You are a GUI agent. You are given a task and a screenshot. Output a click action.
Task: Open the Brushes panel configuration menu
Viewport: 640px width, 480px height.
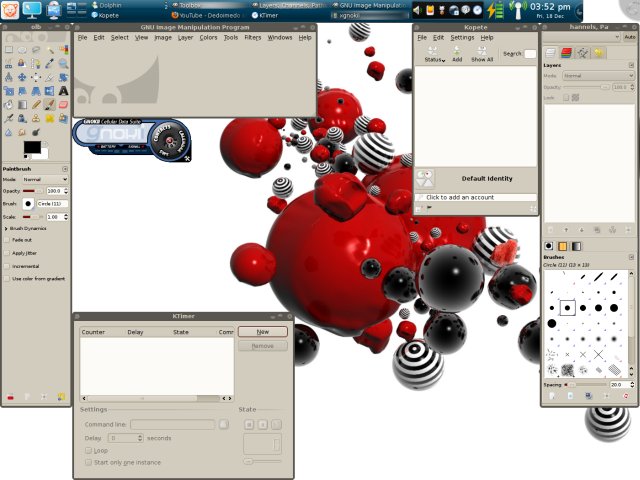point(631,257)
